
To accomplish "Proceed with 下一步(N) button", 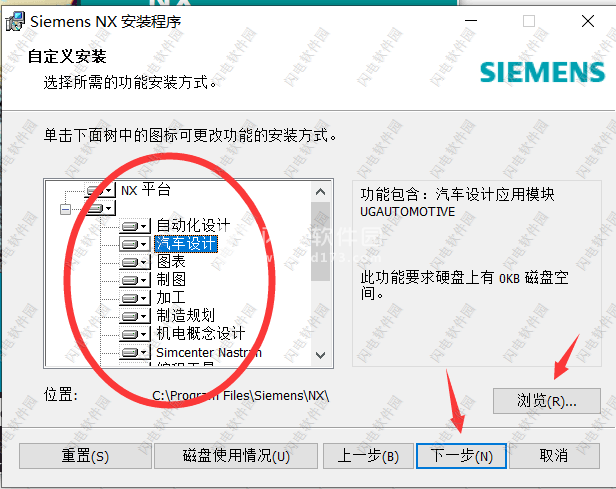I will (x=461, y=456).
